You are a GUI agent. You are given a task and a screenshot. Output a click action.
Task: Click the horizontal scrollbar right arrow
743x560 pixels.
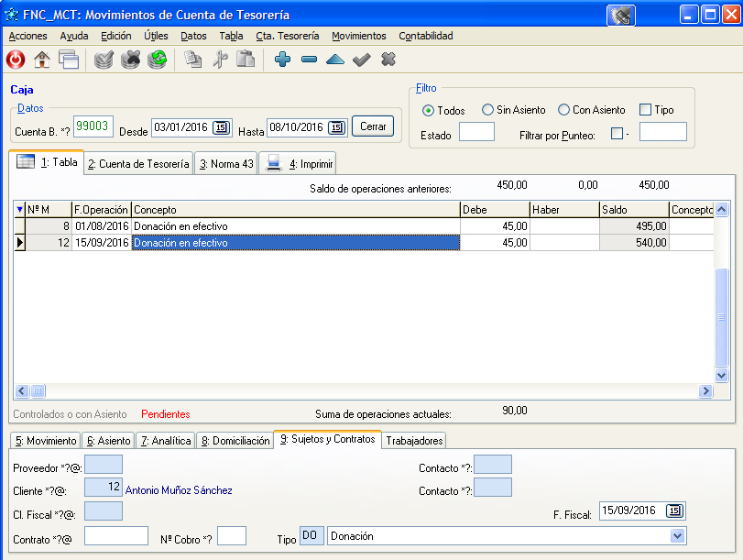pyautogui.click(x=705, y=390)
